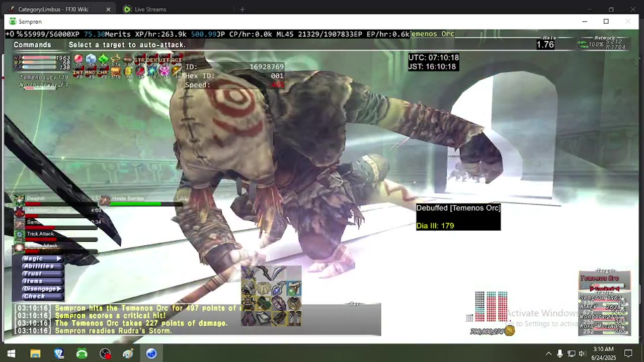Open the Windows Start menu
644x362 pixels.
pos(11,353)
